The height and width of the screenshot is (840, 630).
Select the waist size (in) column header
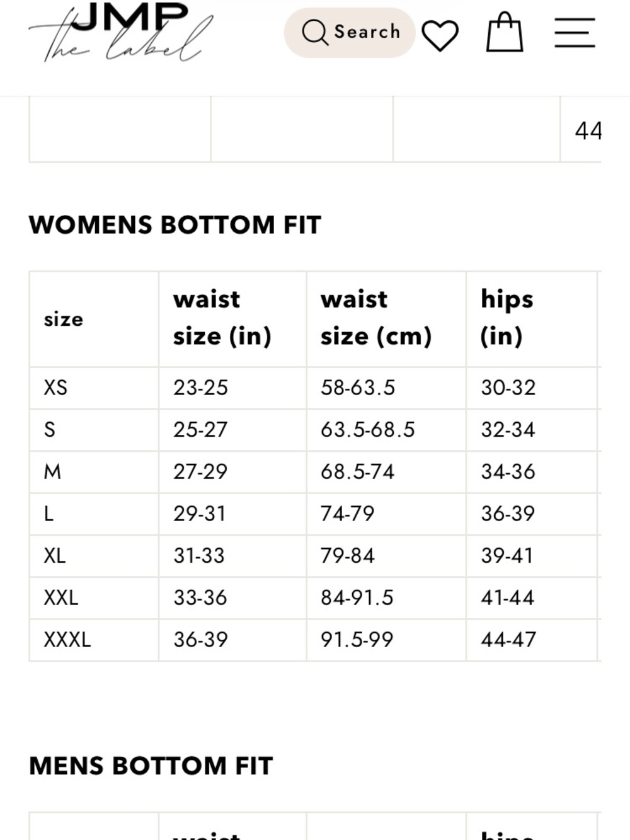coord(222,318)
